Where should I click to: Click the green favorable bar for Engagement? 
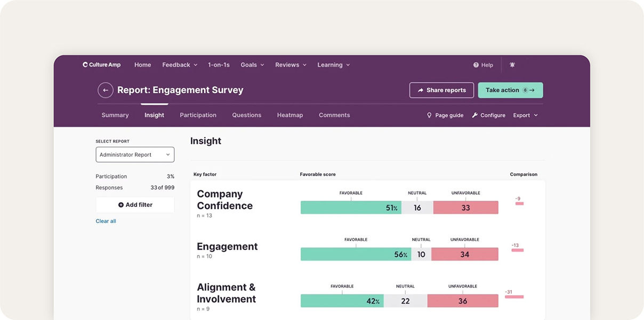[355, 254]
